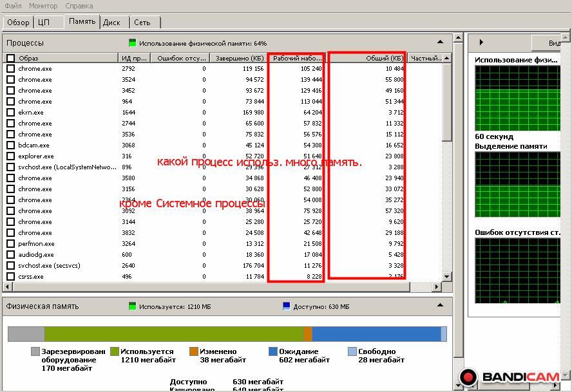Viewport: 572px width, 392px height.
Task: Check the perfmon.exe process checkbox
Action: point(10,243)
